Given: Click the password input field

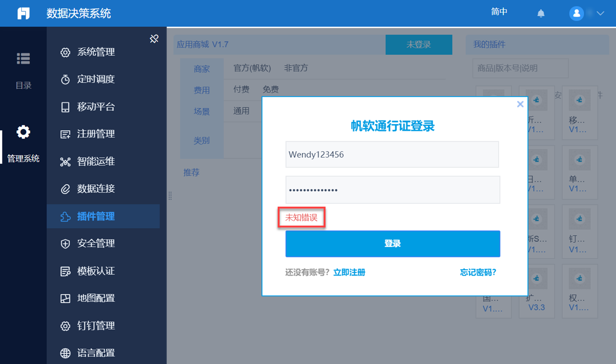Looking at the screenshot, I should click(x=393, y=190).
